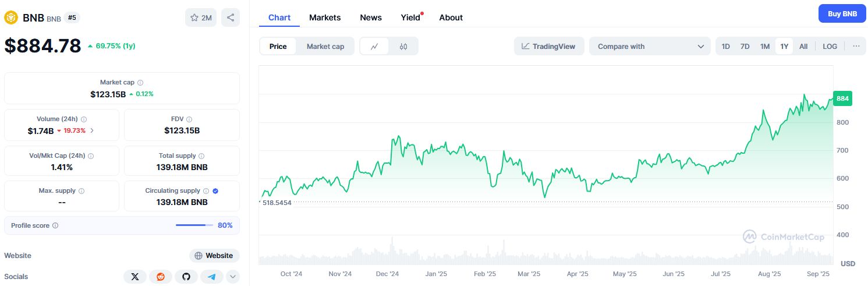
Task: Click the Profile score progress bar
Action: click(194, 225)
